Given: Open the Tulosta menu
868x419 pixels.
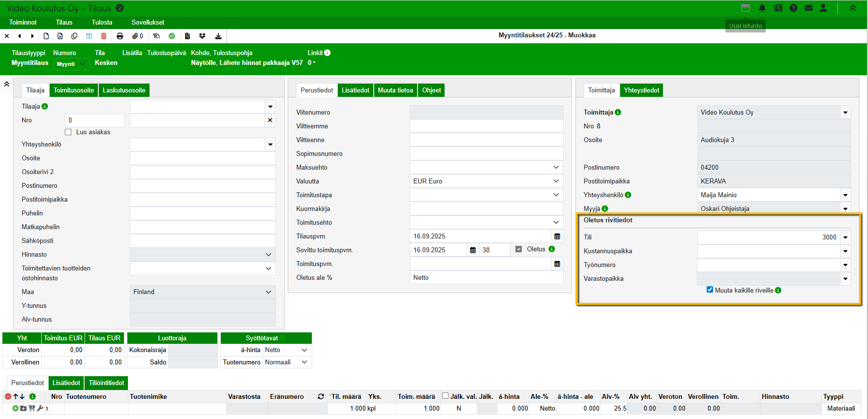Looking at the screenshot, I should click(x=102, y=23).
